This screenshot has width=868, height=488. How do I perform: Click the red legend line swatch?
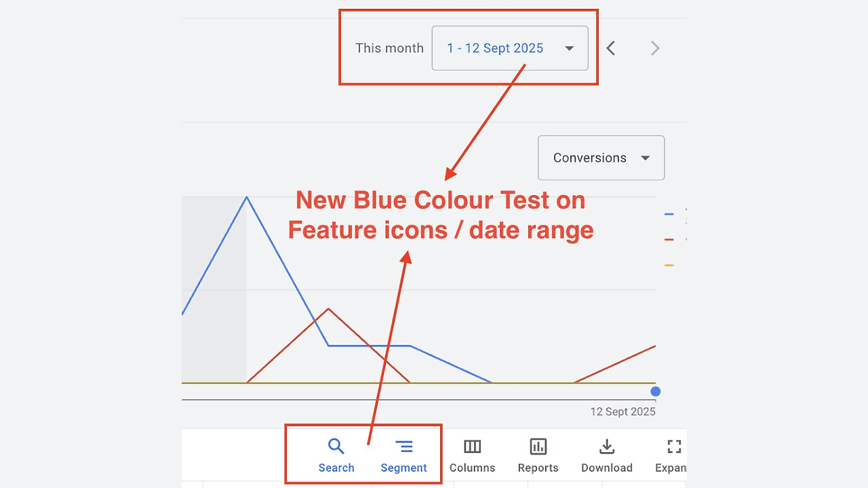[x=669, y=239]
